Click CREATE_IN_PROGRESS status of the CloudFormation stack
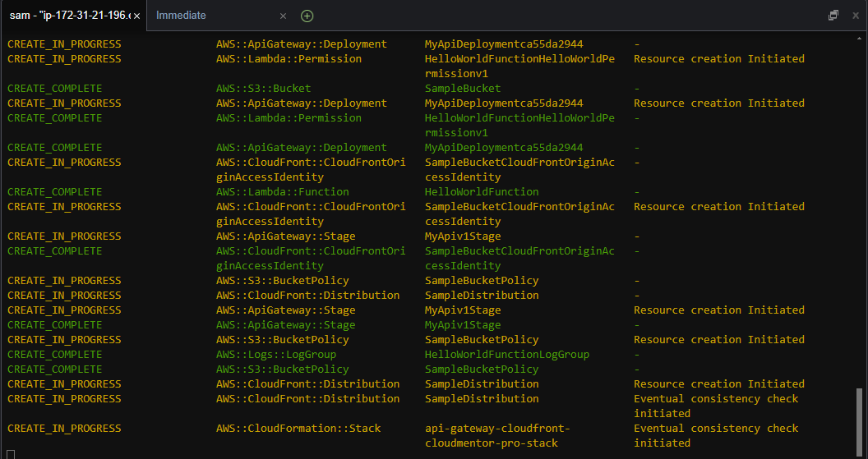Viewport: 868px width, 459px height. tap(64, 429)
